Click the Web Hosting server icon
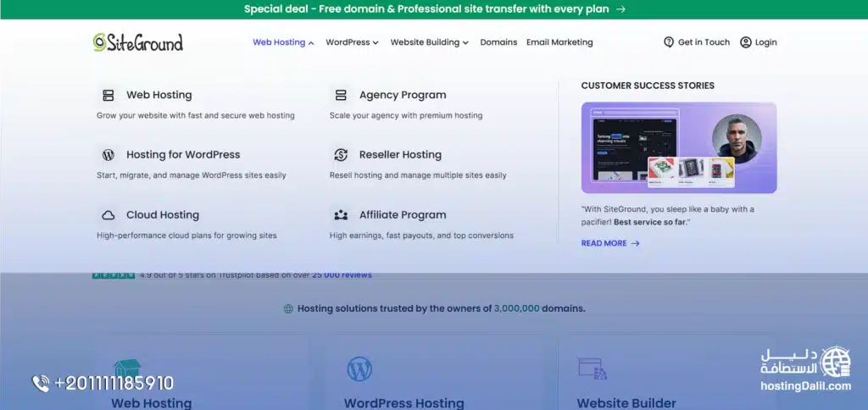 [108, 96]
